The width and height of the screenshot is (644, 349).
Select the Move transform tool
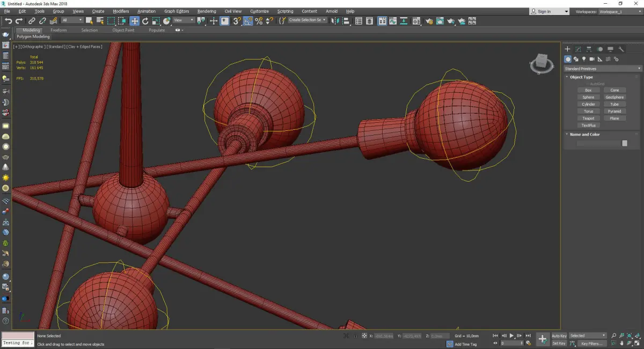click(x=134, y=21)
